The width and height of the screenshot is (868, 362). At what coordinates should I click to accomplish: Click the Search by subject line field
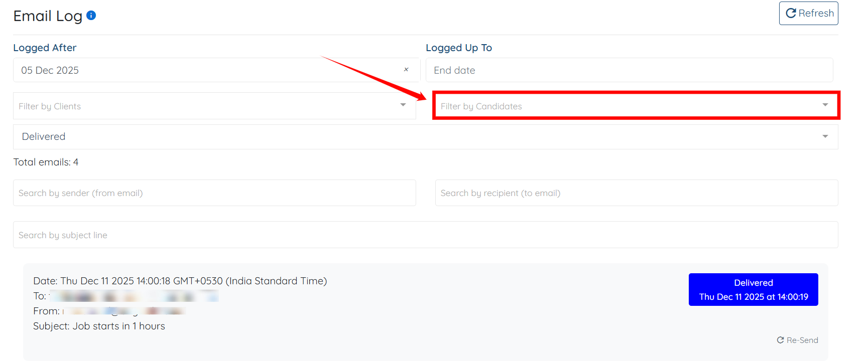point(426,235)
